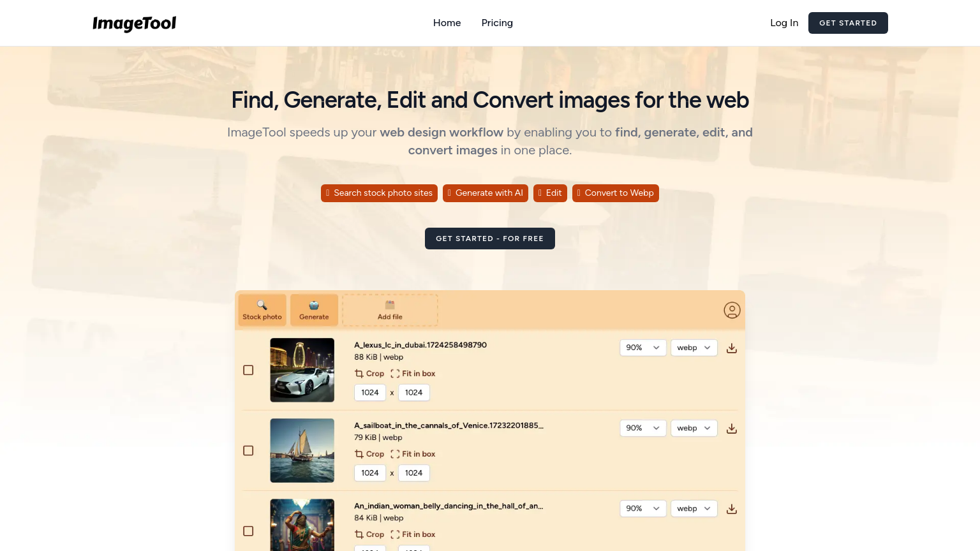Download the Lexus in Dubai image
The image size is (980, 551).
pyautogui.click(x=732, y=348)
